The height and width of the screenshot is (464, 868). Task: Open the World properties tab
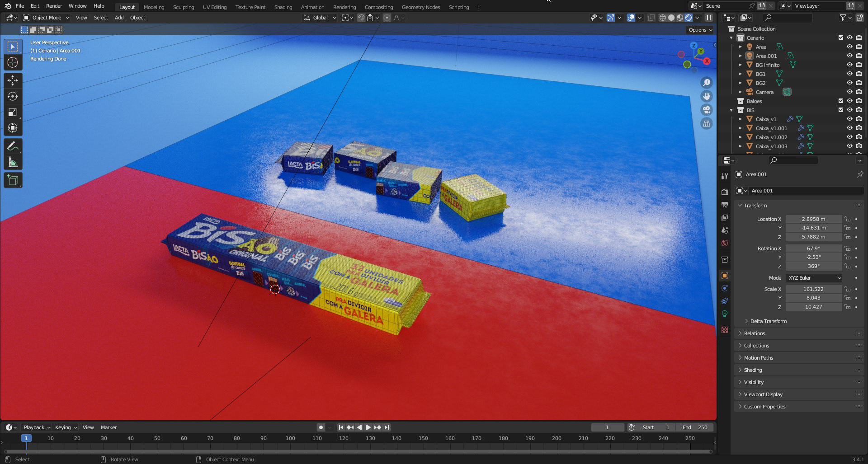click(725, 243)
